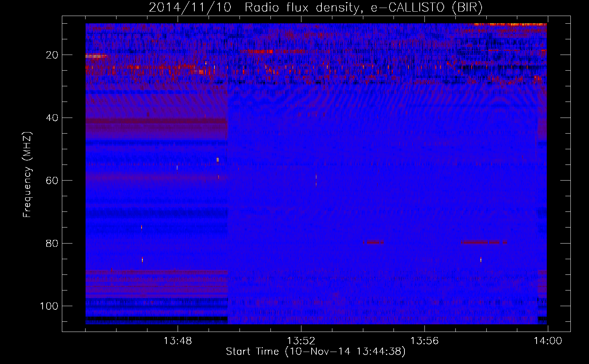Viewport: 589px width, 364px height.
Task: Click the '20' frequency tick label
Action: point(52,55)
